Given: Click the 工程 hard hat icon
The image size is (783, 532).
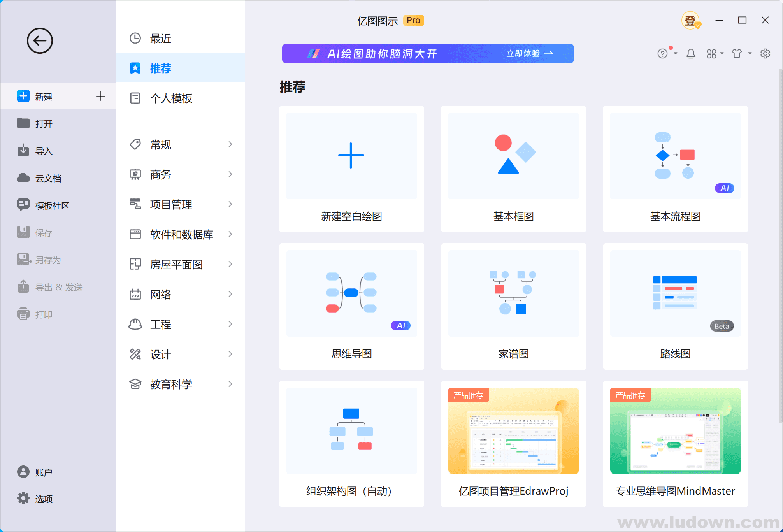Looking at the screenshot, I should point(135,324).
